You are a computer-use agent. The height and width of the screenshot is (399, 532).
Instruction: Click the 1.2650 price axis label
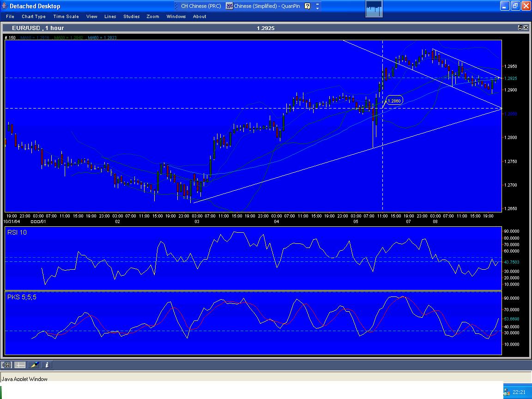511,209
